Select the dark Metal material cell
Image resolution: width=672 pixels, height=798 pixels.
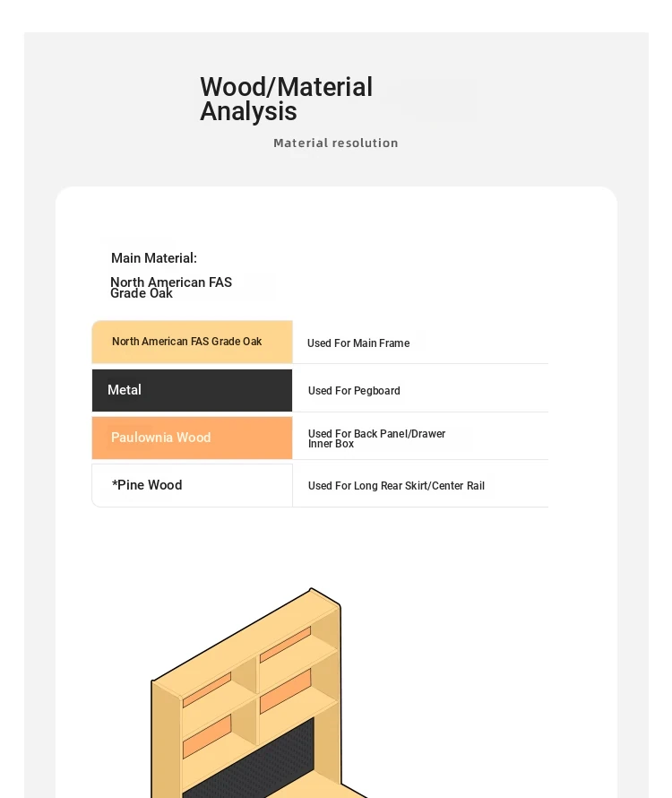pos(192,390)
